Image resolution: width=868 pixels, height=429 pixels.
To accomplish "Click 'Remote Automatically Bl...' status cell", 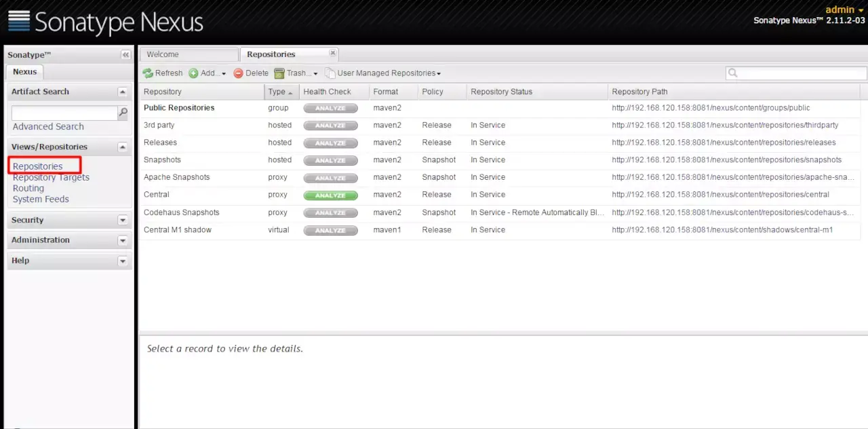I will (x=537, y=212).
